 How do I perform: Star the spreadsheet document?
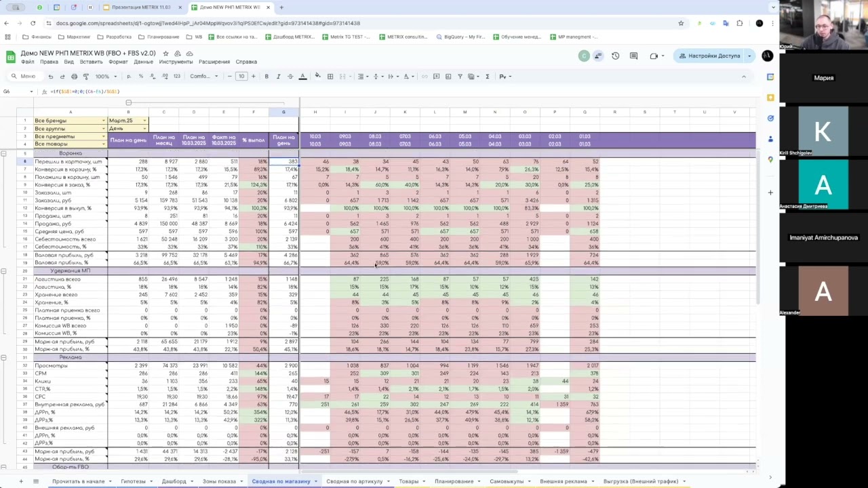tap(165, 53)
